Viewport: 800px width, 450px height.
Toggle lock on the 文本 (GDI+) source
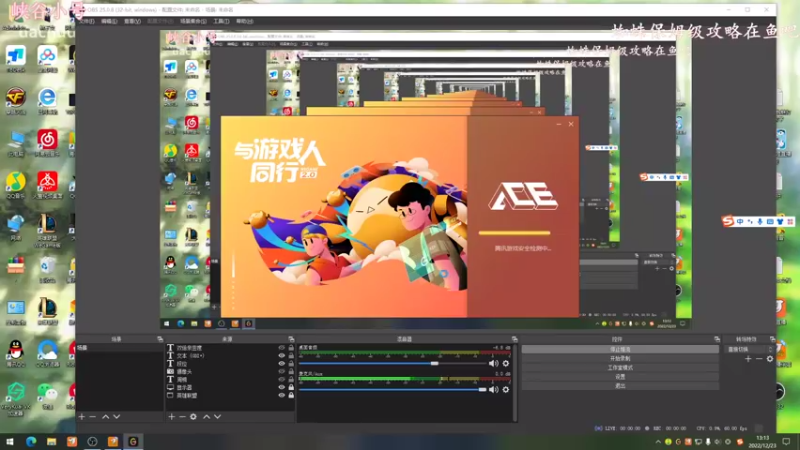[x=291, y=356]
